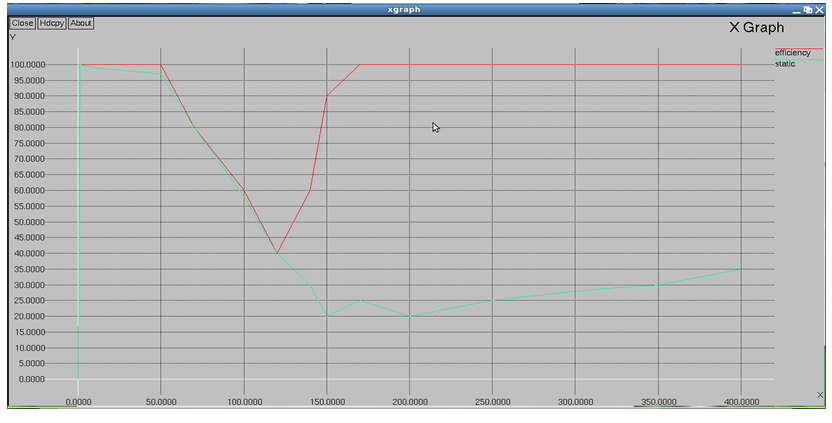This screenshot has width=832, height=423.
Task: Click y-axis value 55.0000
Action: click(28, 206)
